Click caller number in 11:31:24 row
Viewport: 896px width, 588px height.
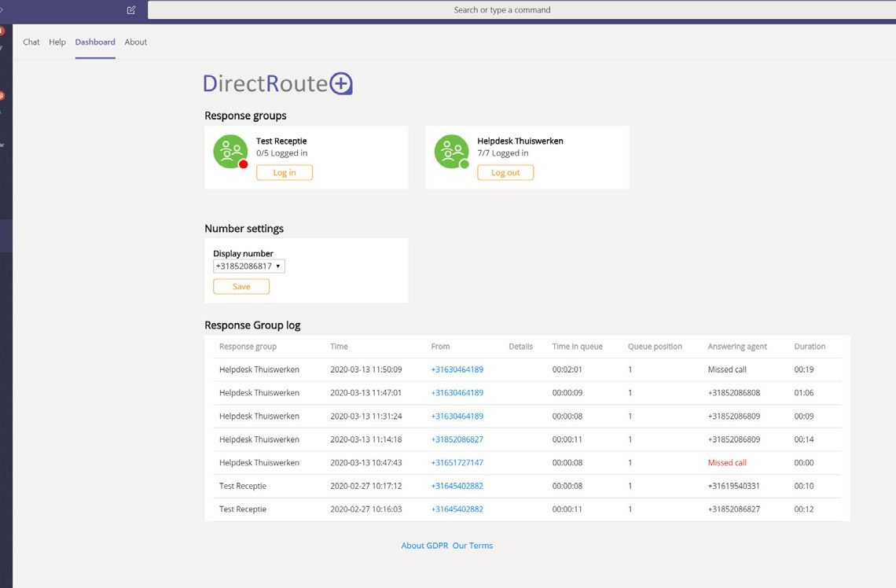457,417
